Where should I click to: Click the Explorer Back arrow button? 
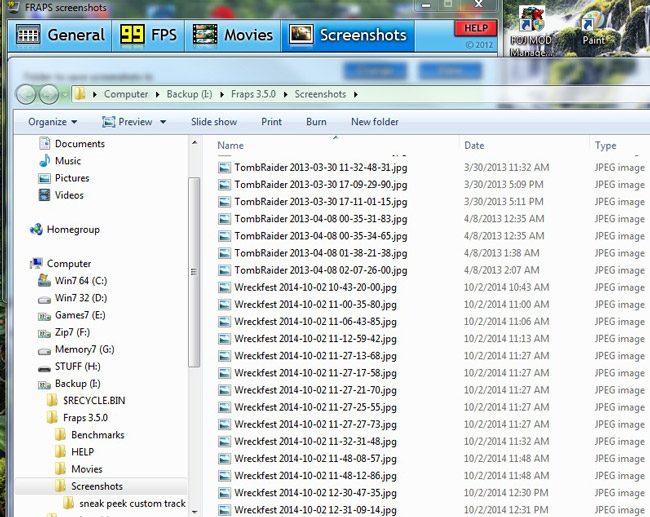coord(26,95)
